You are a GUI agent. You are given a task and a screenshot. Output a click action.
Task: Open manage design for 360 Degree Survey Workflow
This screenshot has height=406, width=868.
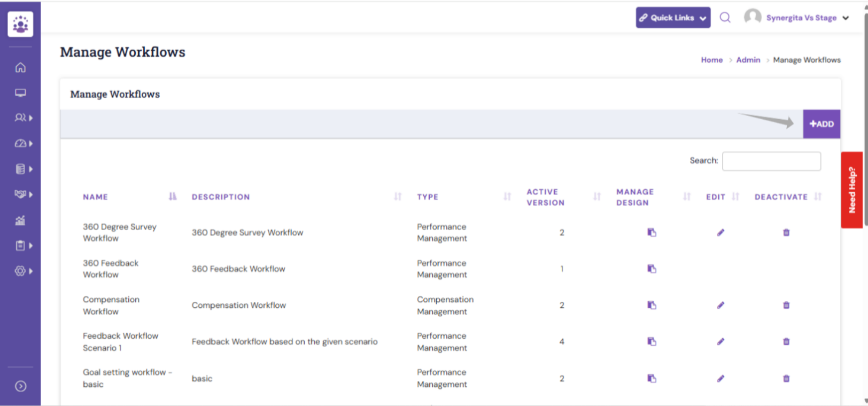tap(652, 232)
